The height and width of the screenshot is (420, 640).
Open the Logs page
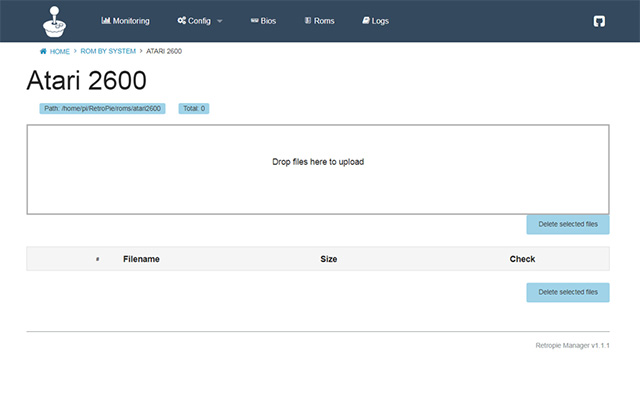tap(376, 21)
